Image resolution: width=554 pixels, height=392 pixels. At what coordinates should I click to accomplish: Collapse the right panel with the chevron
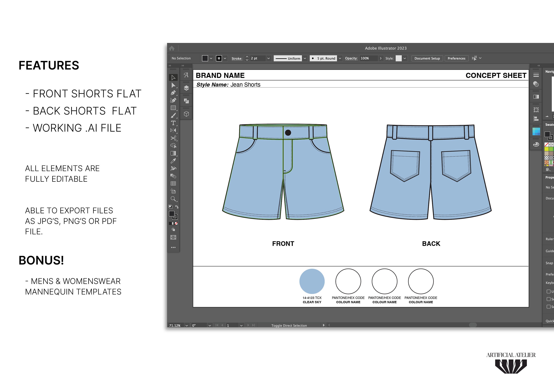coord(539,66)
